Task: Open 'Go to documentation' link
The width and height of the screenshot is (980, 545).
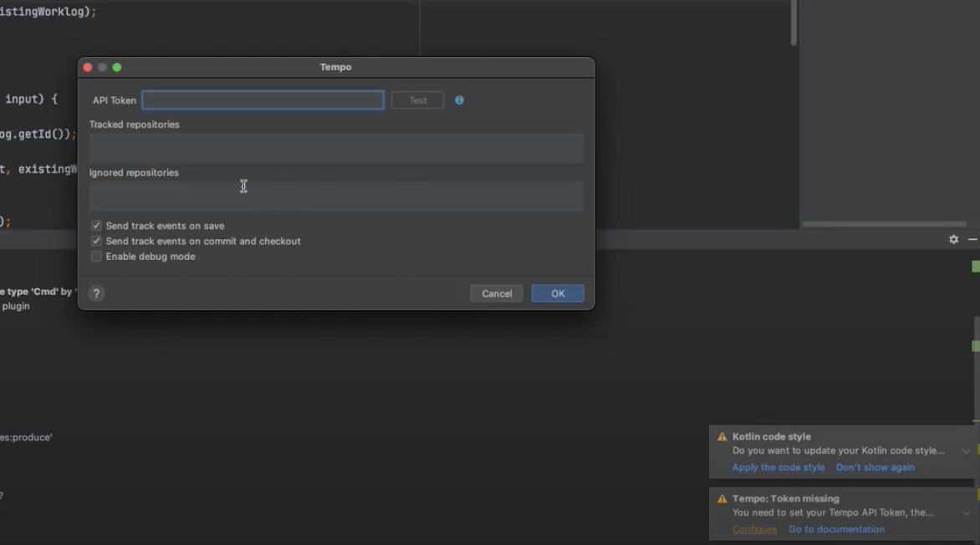Action: click(x=836, y=529)
